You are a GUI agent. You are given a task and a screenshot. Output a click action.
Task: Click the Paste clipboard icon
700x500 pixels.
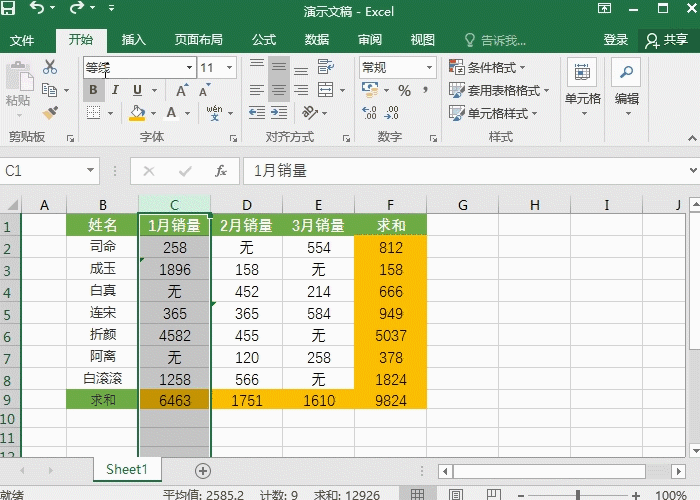19,77
